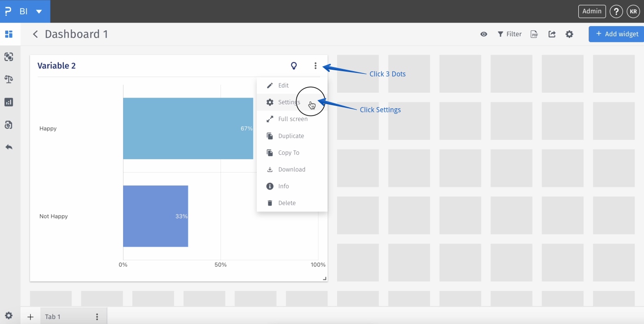The image size is (644, 324).
Task: Select Edit from the widget menu
Action: tap(292, 85)
